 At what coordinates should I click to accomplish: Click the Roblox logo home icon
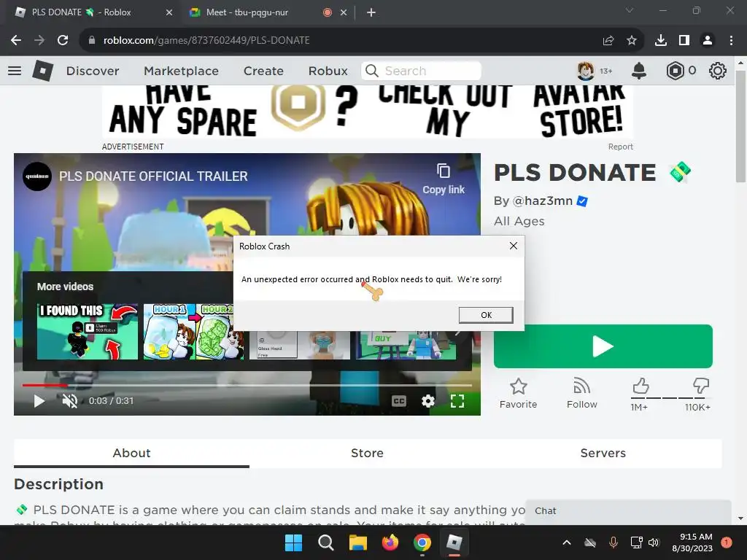pos(42,71)
